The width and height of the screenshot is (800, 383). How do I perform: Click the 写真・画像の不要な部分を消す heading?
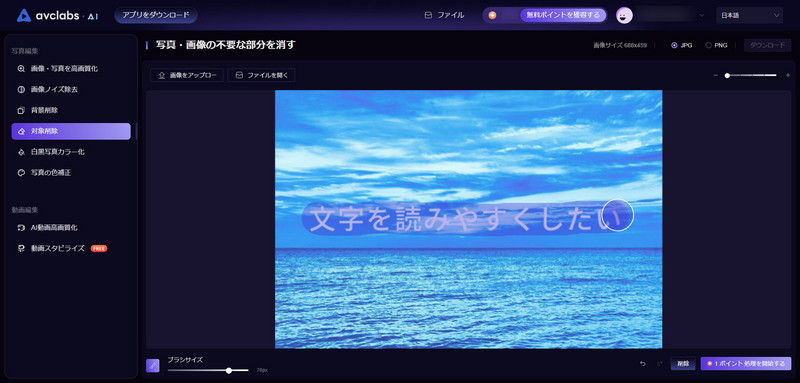226,45
